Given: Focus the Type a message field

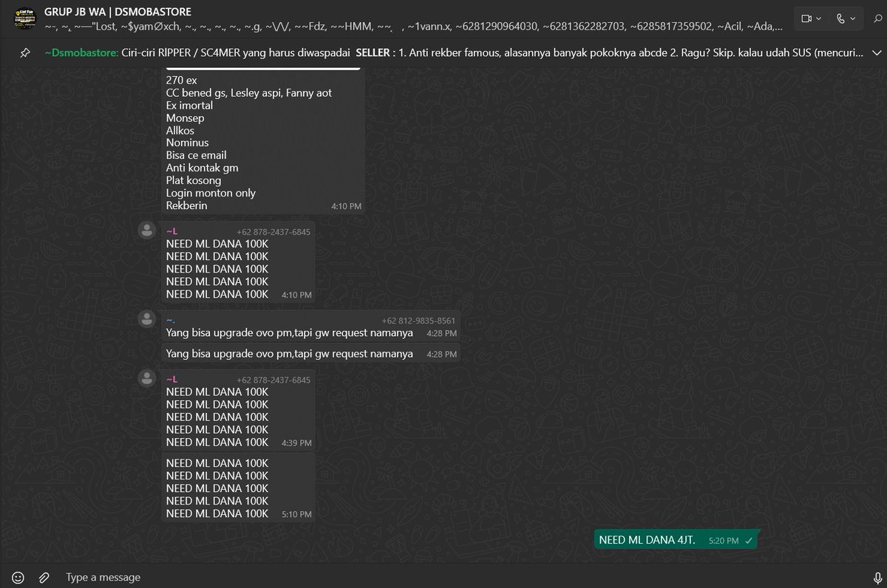Looking at the screenshot, I should click(x=458, y=577).
